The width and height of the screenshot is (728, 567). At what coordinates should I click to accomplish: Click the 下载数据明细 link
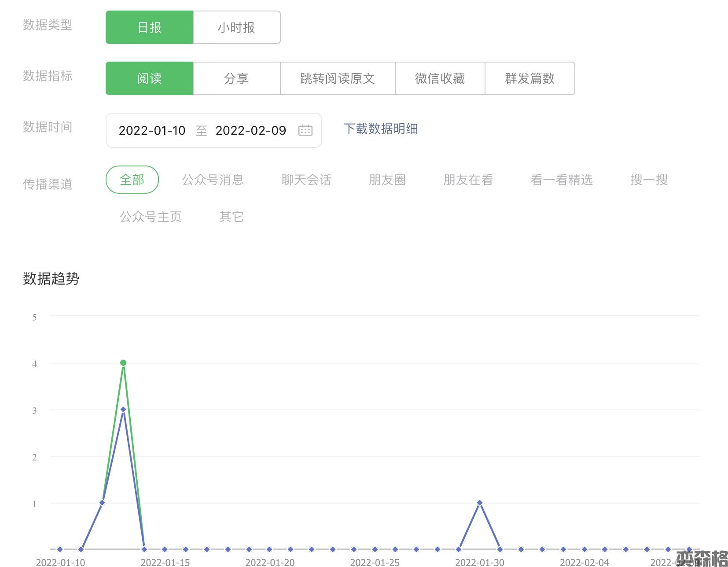click(x=380, y=129)
